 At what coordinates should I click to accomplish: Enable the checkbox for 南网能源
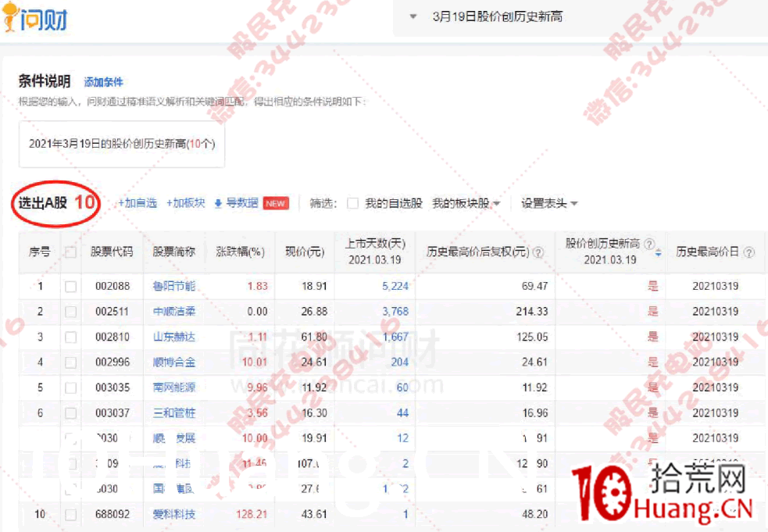tap(70, 388)
